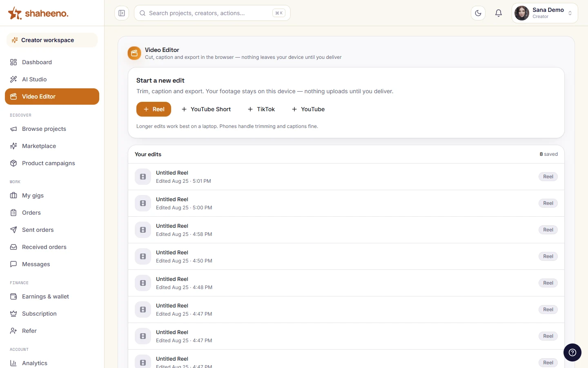The width and height of the screenshot is (588, 368).
Task: Open Untitled Reel edited 4:48 PM
Action: coord(346,283)
